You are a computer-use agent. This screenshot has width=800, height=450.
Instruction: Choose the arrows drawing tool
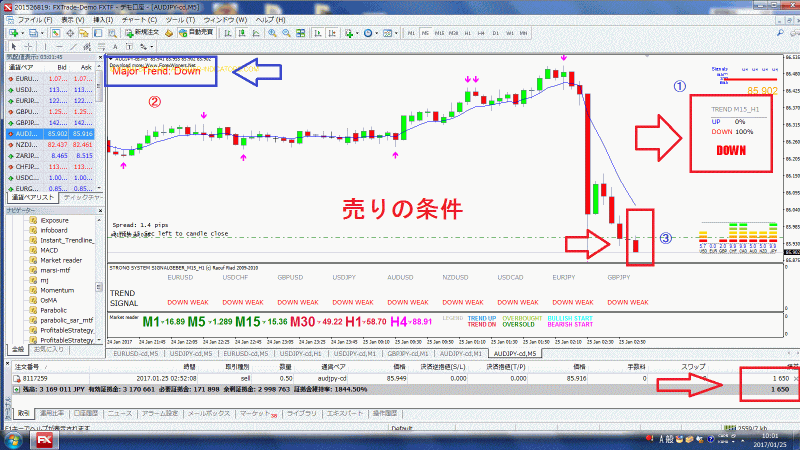pyautogui.click(x=143, y=46)
